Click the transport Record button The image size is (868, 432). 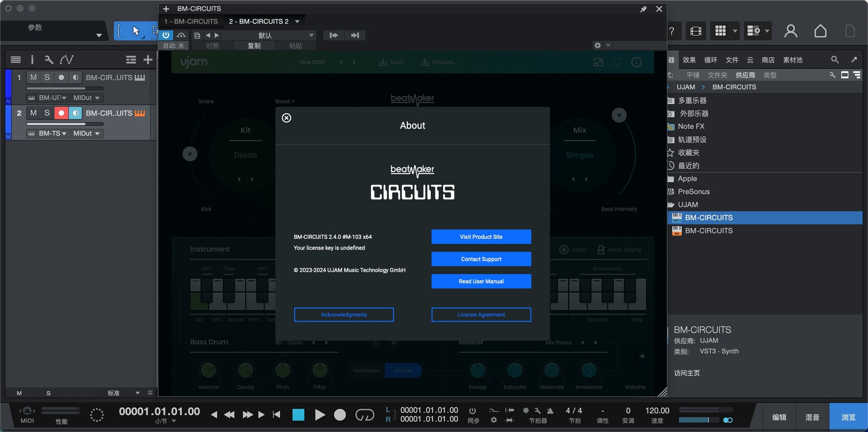click(x=340, y=415)
